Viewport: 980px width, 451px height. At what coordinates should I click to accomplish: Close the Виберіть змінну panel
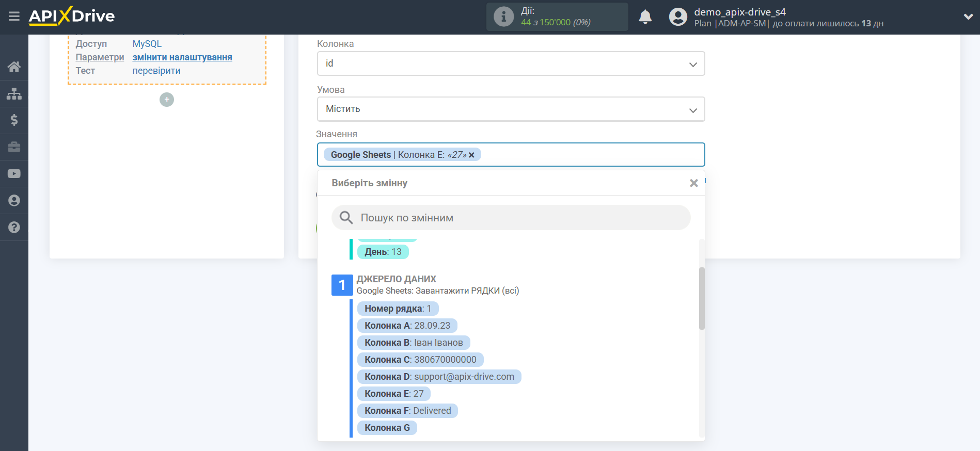pyautogui.click(x=693, y=183)
